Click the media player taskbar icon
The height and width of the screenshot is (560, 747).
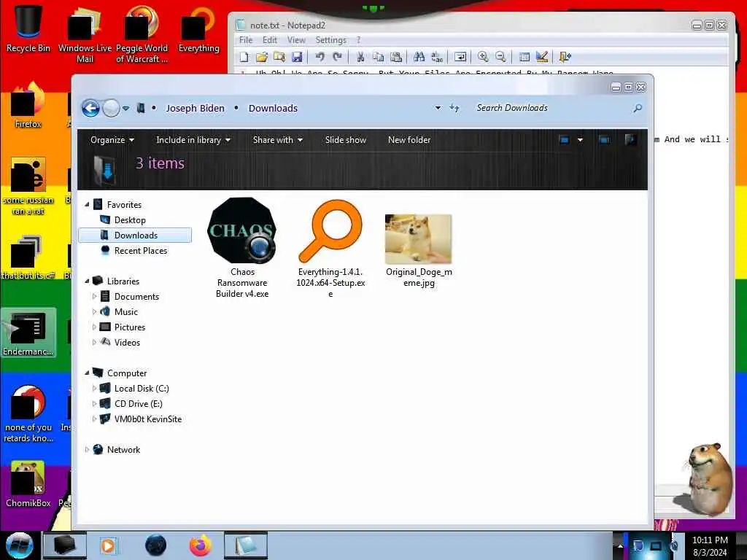click(x=108, y=545)
